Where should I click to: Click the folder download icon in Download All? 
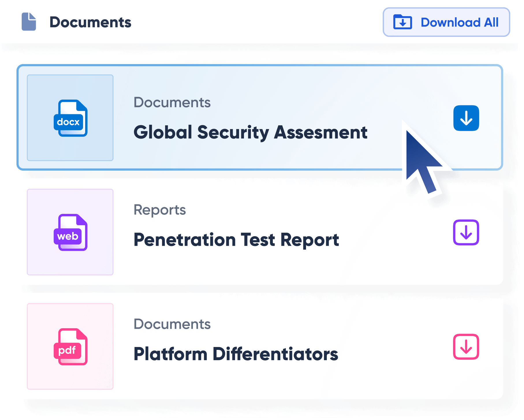[402, 22]
